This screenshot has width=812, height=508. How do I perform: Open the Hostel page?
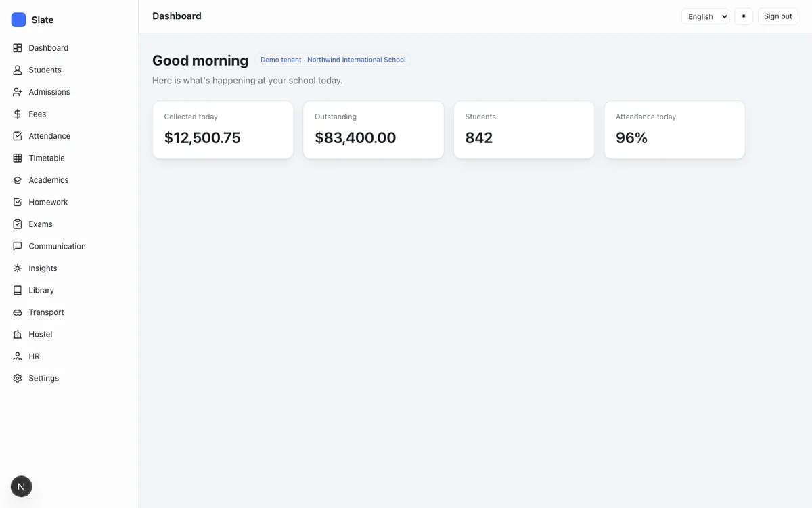41,334
